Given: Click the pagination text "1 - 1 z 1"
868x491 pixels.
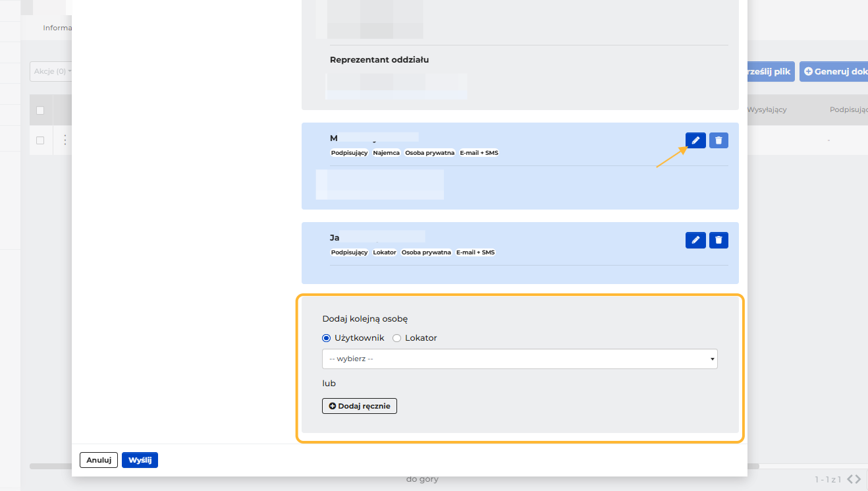Looking at the screenshot, I should coord(828,479).
